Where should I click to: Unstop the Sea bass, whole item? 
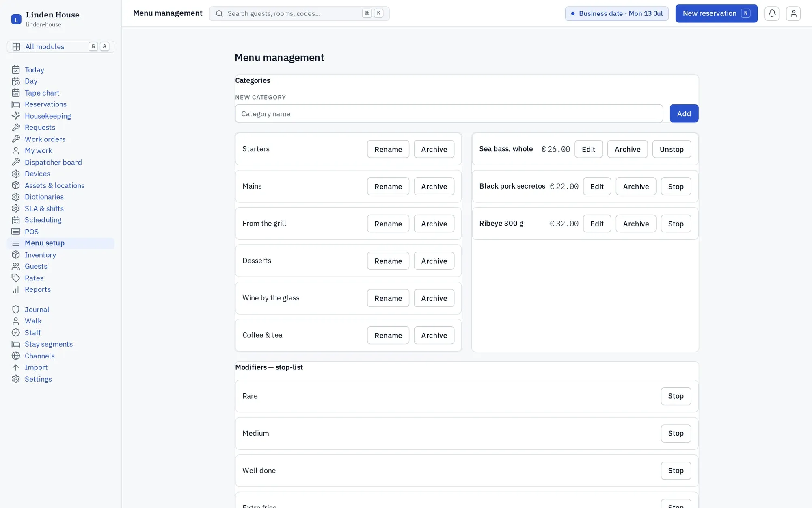pyautogui.click(x=672, y=149)
